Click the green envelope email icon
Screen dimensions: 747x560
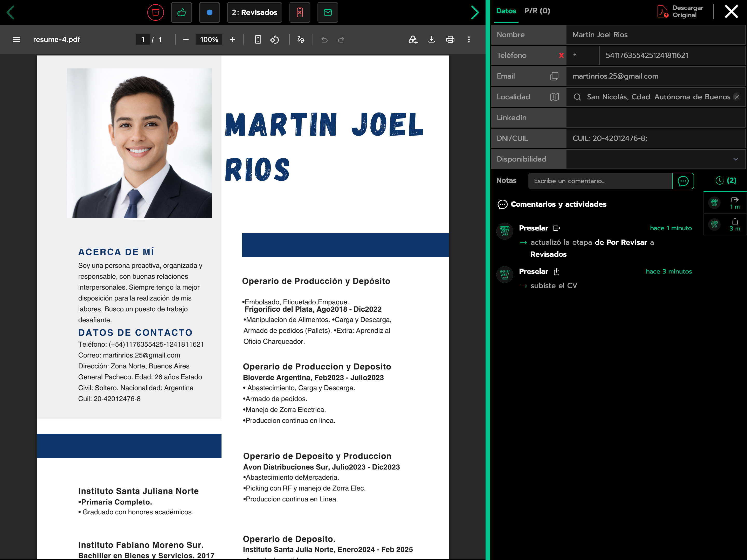click(x=328, y=12)
